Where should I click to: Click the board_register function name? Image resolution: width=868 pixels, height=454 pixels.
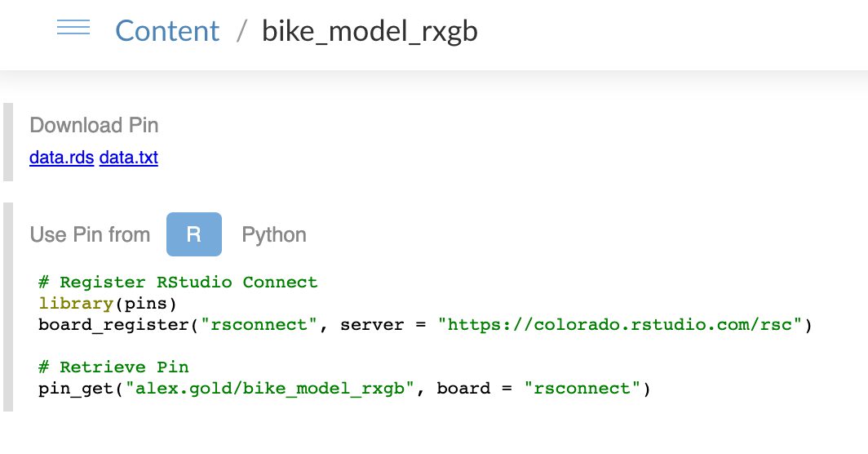(x=113, y=325)
